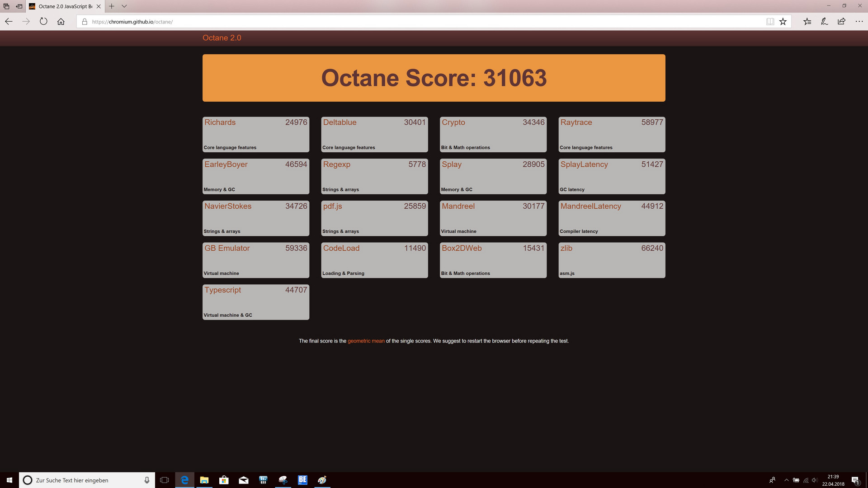Image resolution: width=868 pixels, height=488 pixels.
Task: Click the add notes pen icon
Action: [824, 21]
